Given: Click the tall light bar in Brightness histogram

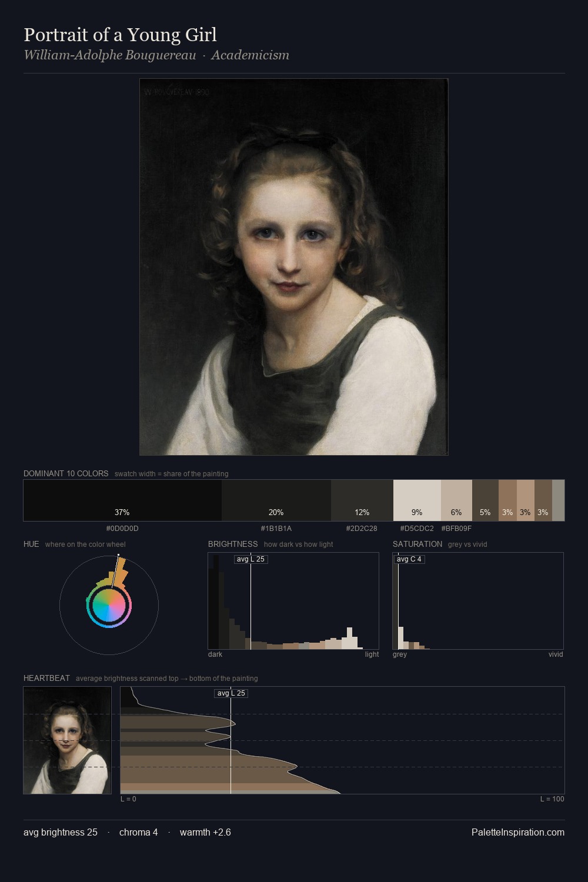Looking at the screenshot, I should (x=350, y=638).
